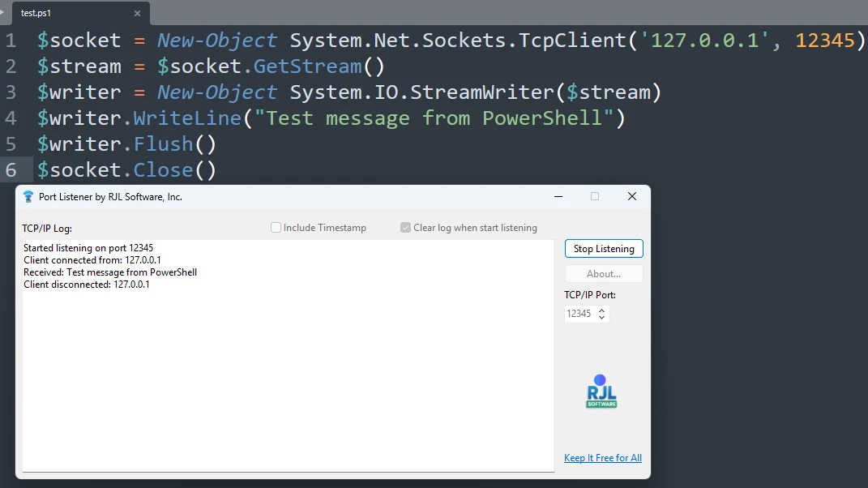Enable Include Timestamp
868x488 pixels.
pos(275,228)
